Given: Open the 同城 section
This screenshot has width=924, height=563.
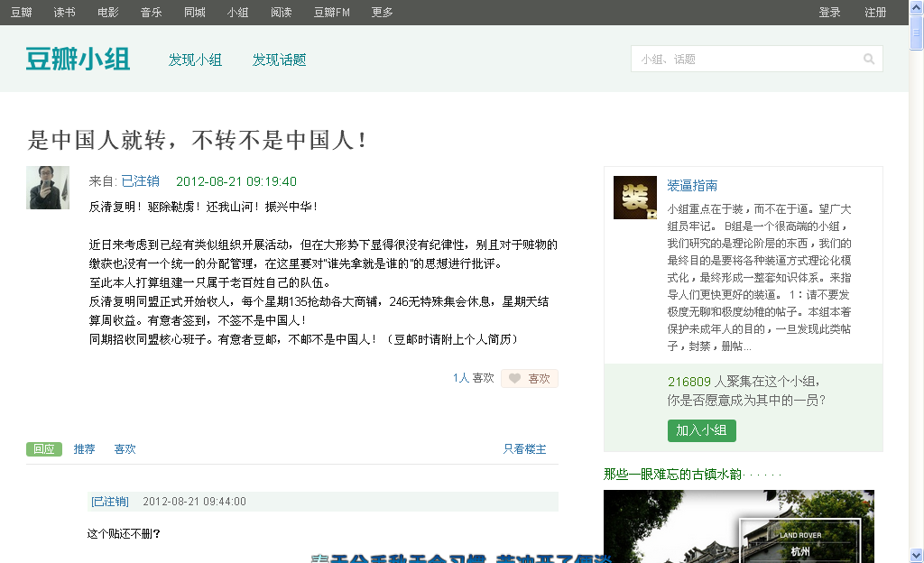Looking at the screenshot, I should click(194, 13).
